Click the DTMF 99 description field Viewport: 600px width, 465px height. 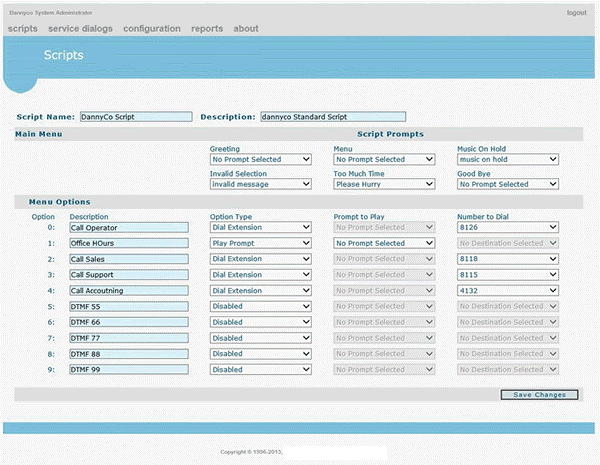[129, 370]
